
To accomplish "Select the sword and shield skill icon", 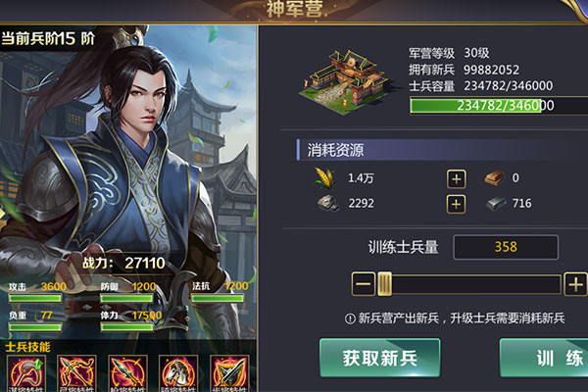I will point(229,373).
